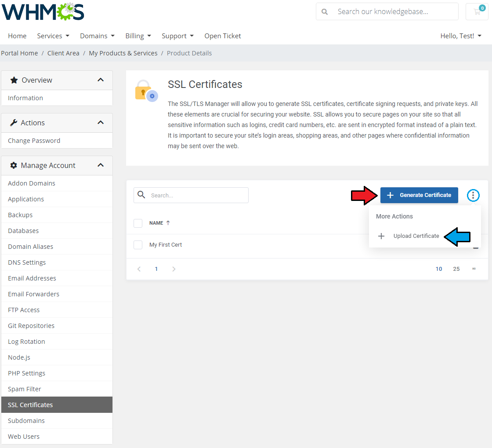
Task: Sort by NAME using the arrow icon
Action: point(168,223)
